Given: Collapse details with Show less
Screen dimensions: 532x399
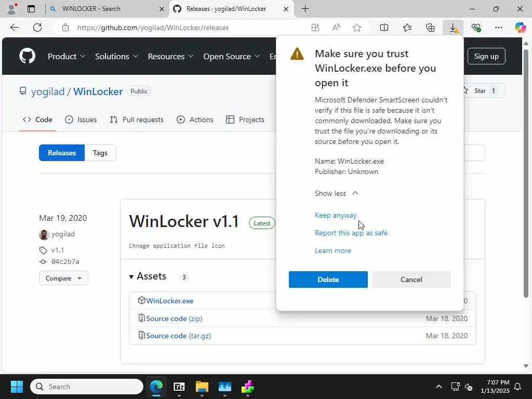Looking at the screenshot, I should point(336,193).
